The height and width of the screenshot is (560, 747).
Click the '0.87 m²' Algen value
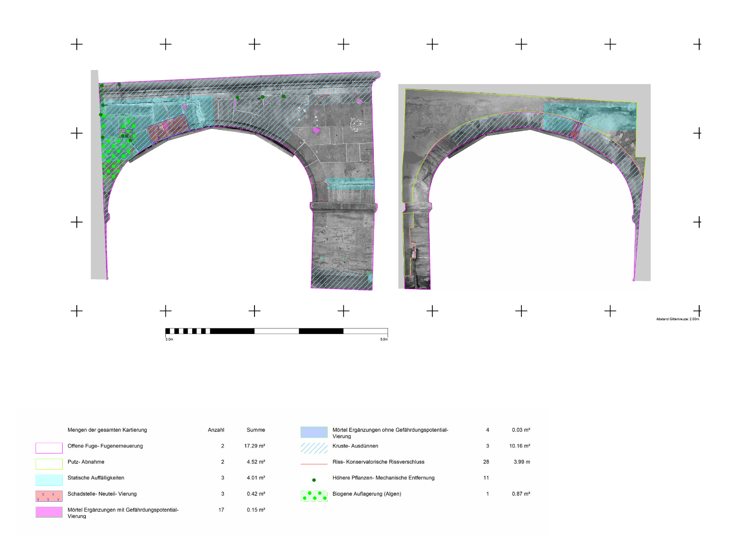click(x=521, y=494)
